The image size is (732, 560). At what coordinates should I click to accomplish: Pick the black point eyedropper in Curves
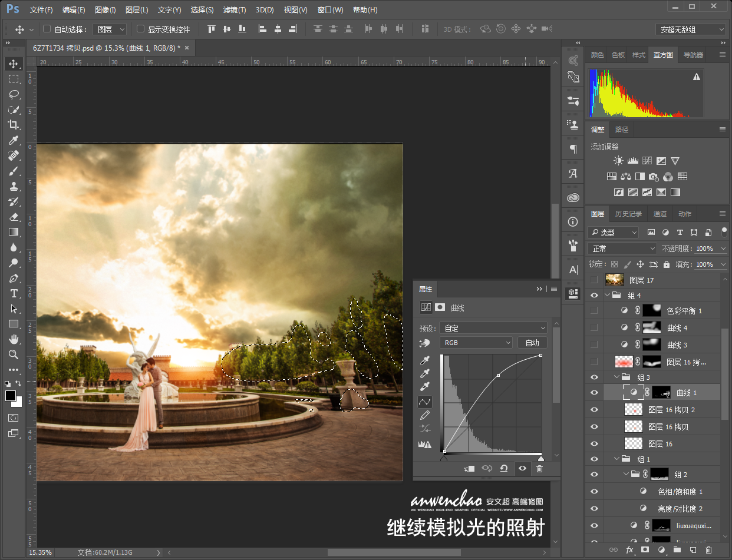[x=424, y=360]
